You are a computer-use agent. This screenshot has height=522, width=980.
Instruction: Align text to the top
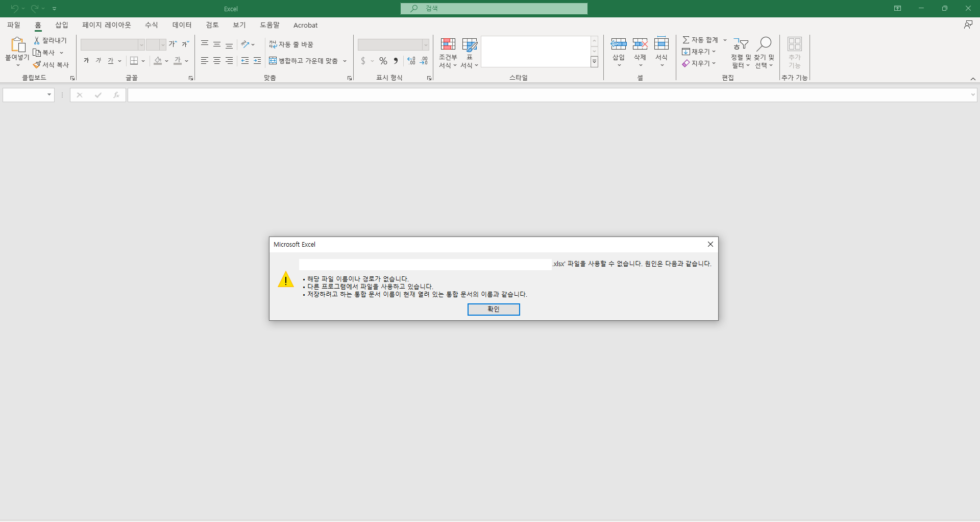(x=205, y=44)
